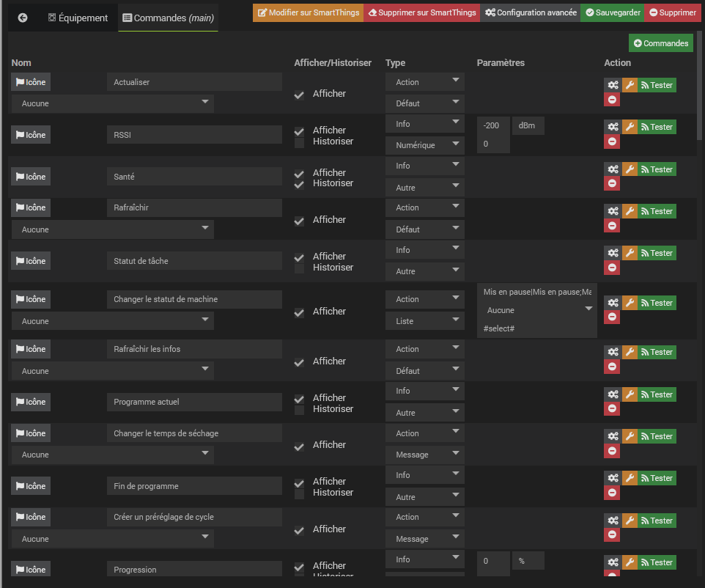Viewport: 705px width, 588px height.
Task: Uncheck Historiser for Santé
Action: click(x=299, y=185)
